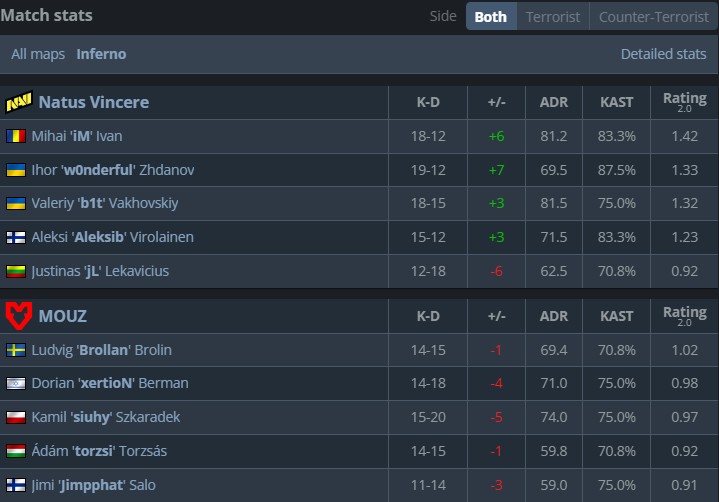Open the MOUZ team page link
Viewport: 719px width, 502px height.
point(63,316)
